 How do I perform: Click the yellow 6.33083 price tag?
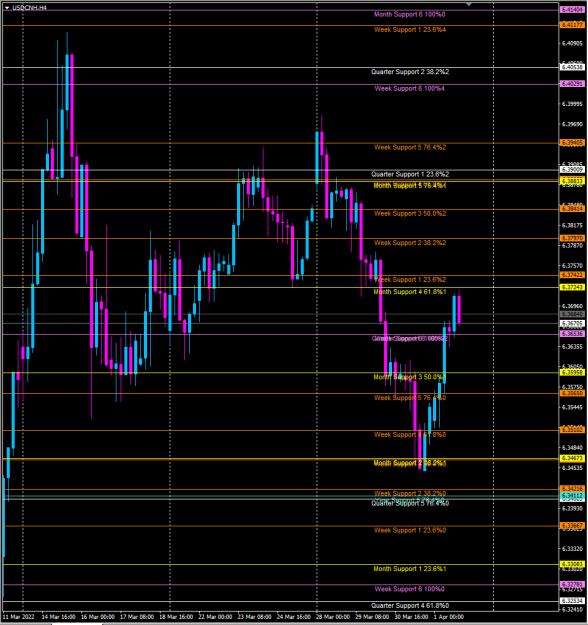coord(572,564)
